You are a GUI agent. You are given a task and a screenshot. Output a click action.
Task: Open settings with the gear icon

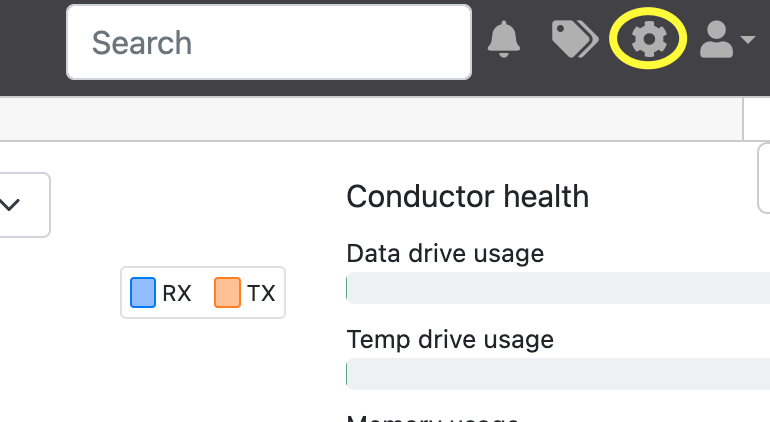tap(648, 40)
